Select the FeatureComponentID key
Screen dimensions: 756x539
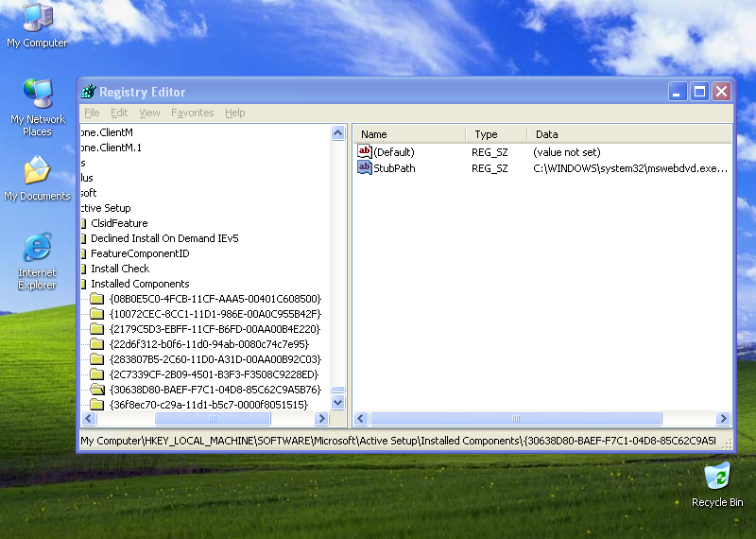(140, 253)
